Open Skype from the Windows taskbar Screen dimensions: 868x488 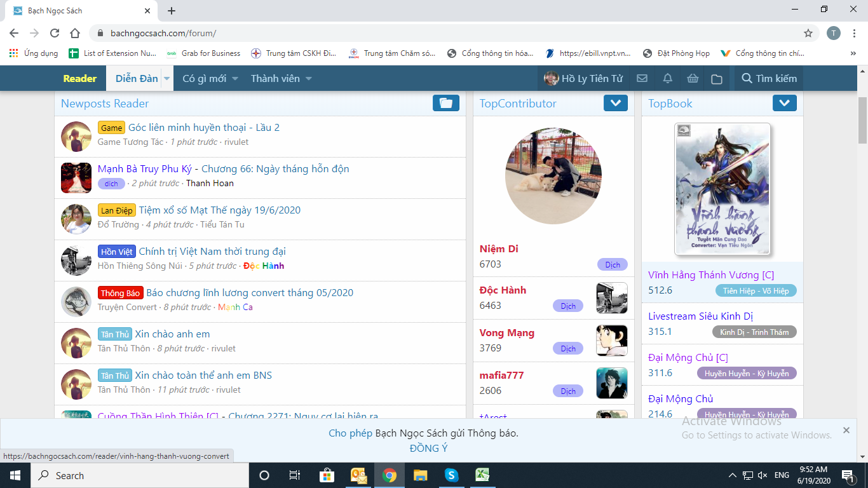(x=451, y=475)
